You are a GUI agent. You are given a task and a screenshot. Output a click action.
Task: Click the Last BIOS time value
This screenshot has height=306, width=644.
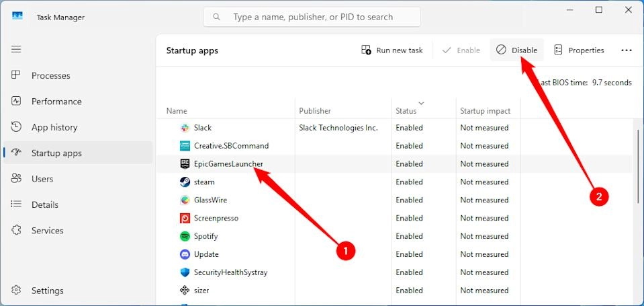click(612, 83)
